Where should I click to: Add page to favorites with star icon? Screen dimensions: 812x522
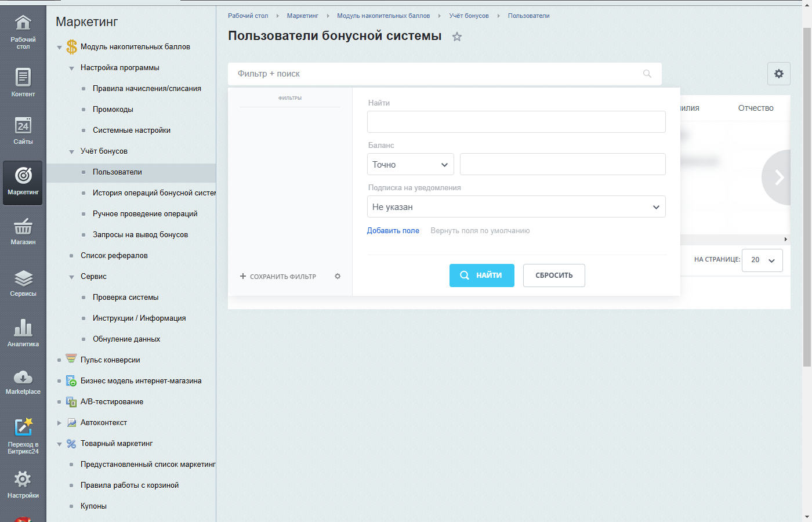(457, 37)
